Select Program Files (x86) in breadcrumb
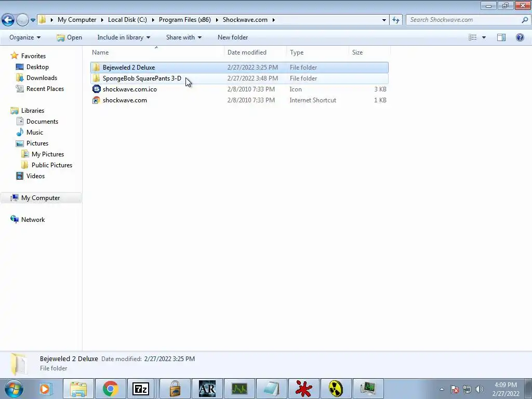The image size is (532, 399). (184, 20)
